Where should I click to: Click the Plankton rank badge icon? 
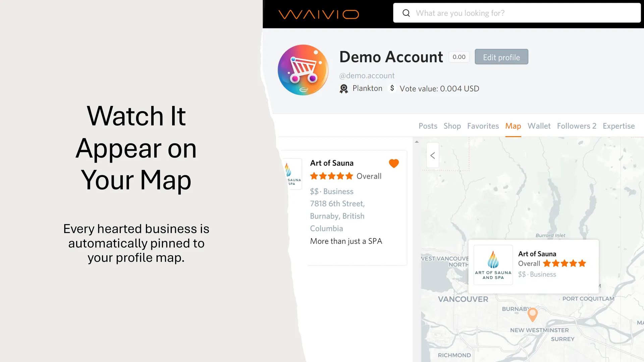[344, 89]
